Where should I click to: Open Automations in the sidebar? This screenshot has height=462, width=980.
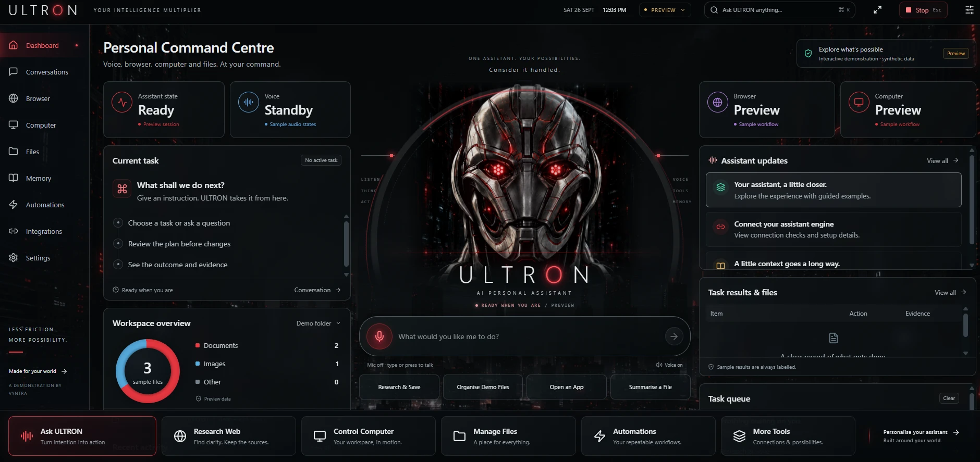click(44, 205)
